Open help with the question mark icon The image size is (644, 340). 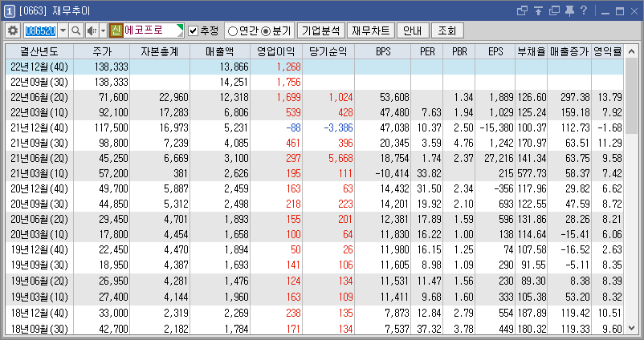click(584, 11)
